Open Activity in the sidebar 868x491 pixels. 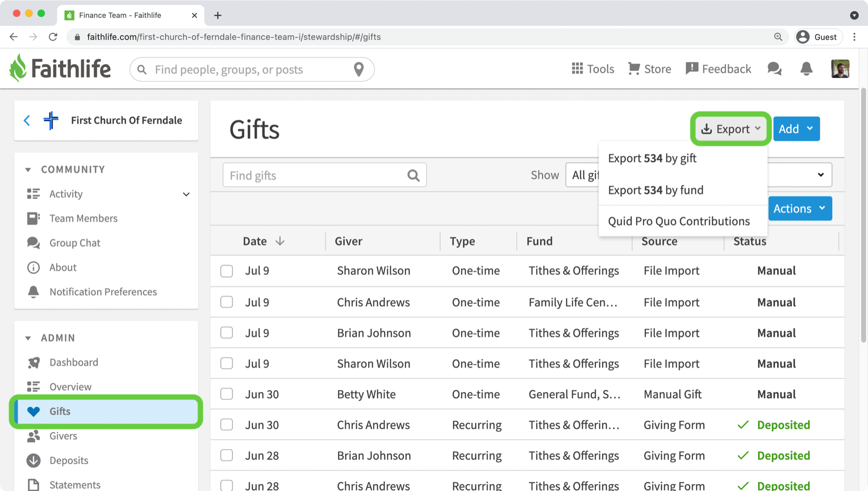click(66, 194)
